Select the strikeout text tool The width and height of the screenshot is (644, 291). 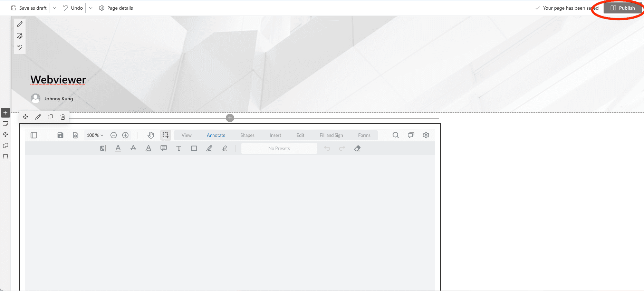coord(133,148)
